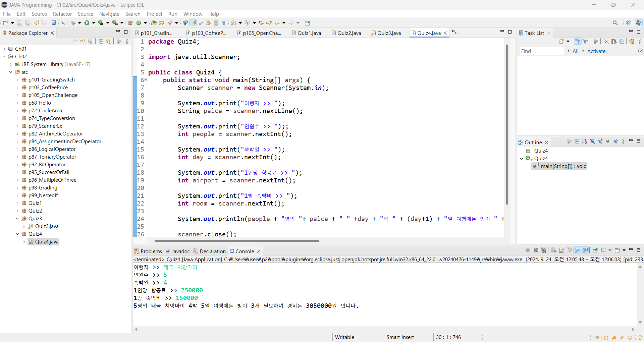Click the Skip All Breakpoints toolbar icon
Viewport: 644px width, 342px height.
63,23
